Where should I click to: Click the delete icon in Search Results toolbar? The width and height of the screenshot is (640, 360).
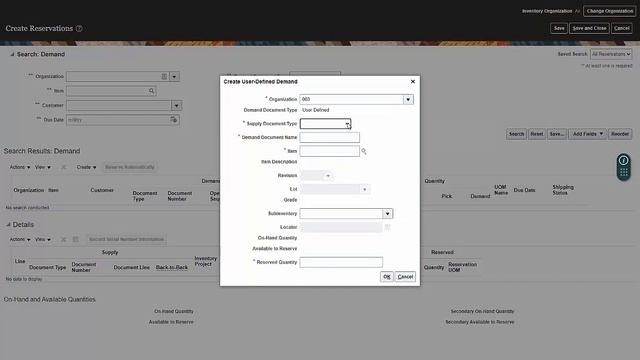[63, 167]
